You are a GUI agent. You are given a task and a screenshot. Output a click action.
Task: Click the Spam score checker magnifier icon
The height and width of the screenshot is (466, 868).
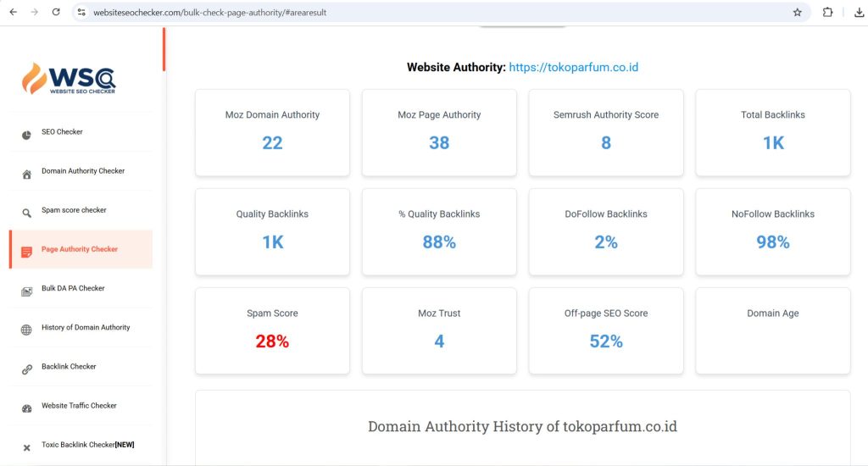(x=26, y=213)
